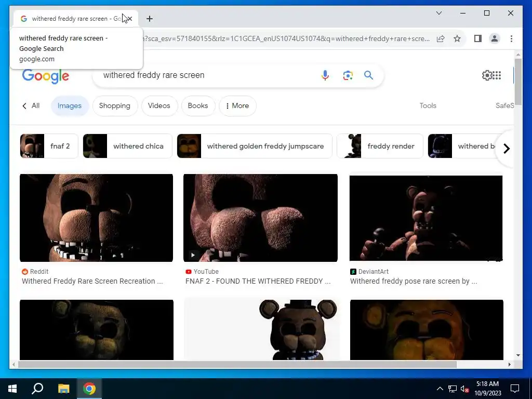
Task: Click the play icon on the YouTube thumbnail
Action: click(x=193, y=255)
